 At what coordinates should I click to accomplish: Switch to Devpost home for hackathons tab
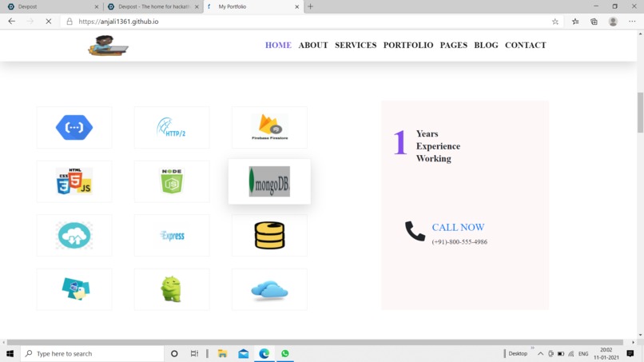(x=153, y=6)
